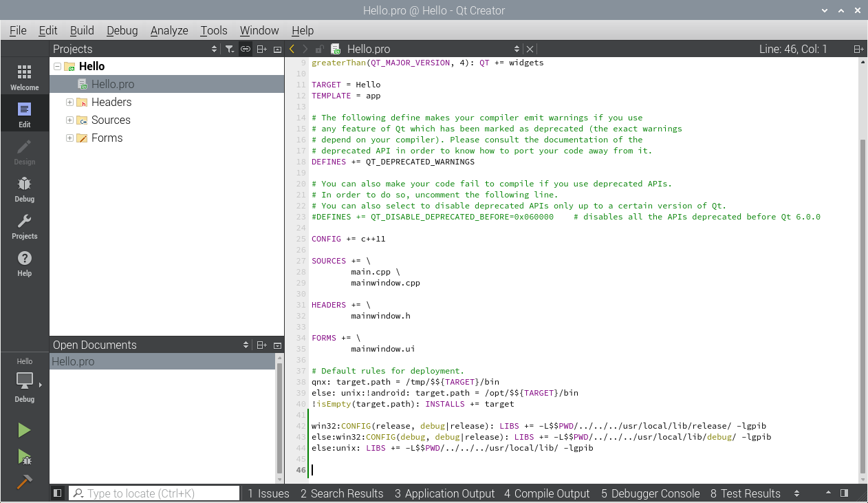Show the Search Results pane

point(342,493)
